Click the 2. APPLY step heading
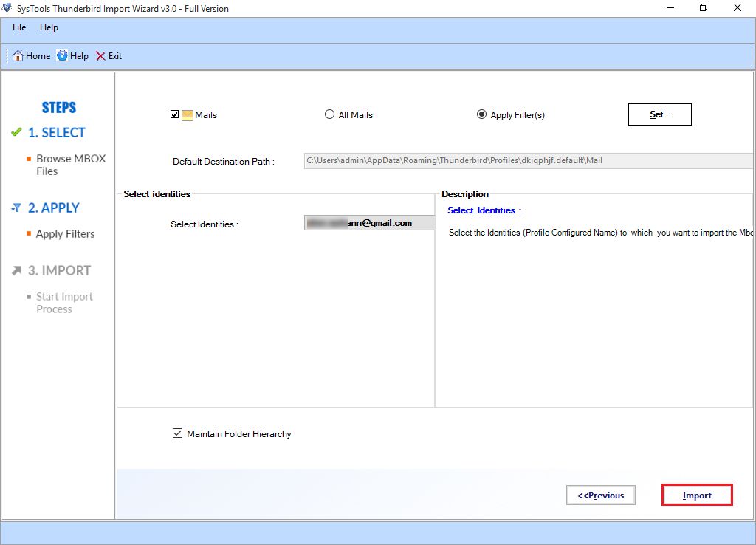 tap(53, 208)
